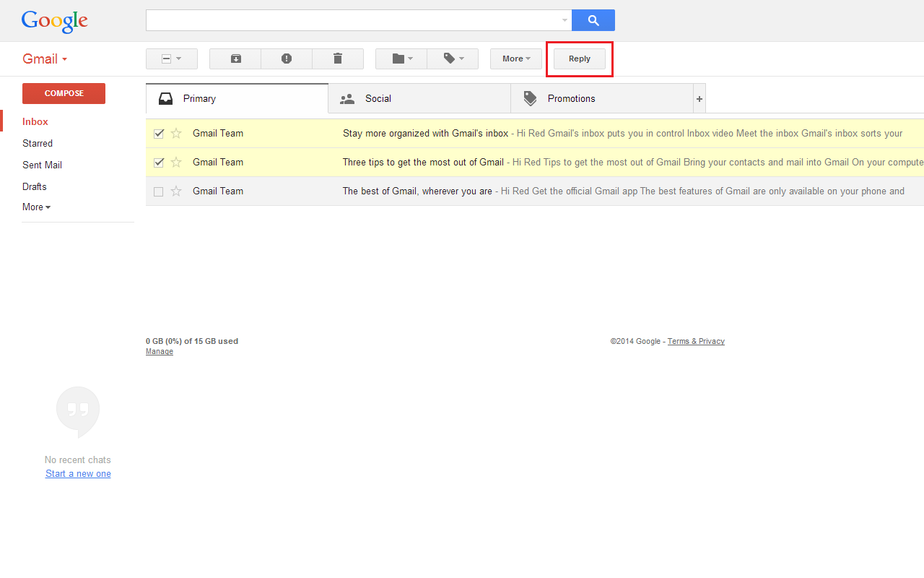Expand the search options arrow
924x578 pixels.
coord(565,20)
